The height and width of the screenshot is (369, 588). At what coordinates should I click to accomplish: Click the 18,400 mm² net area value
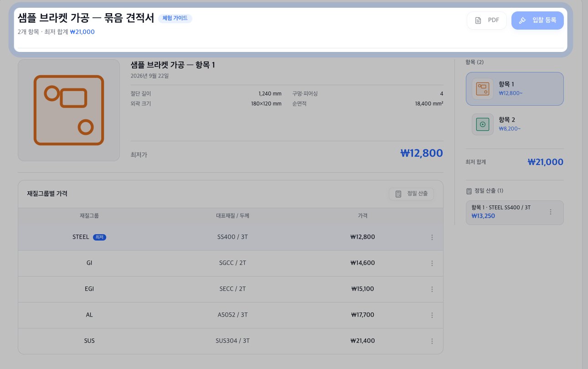[429, 103]
